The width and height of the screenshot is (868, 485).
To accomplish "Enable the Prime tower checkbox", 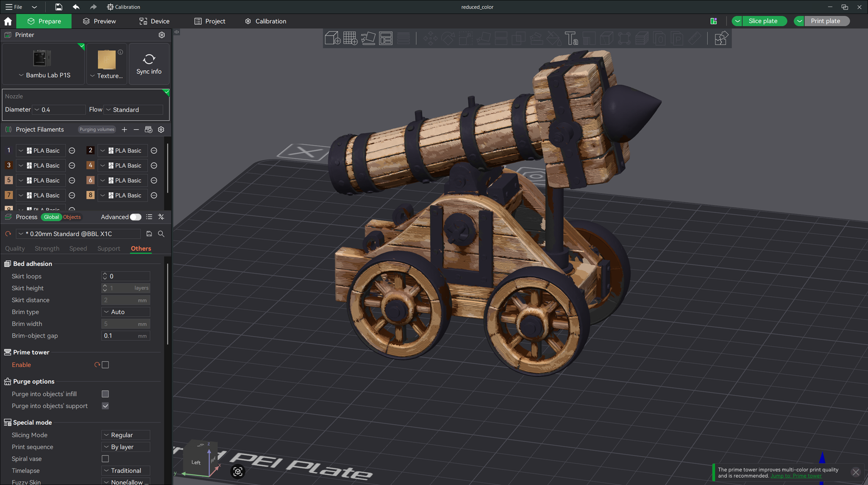I will click(x=106, y=365).
